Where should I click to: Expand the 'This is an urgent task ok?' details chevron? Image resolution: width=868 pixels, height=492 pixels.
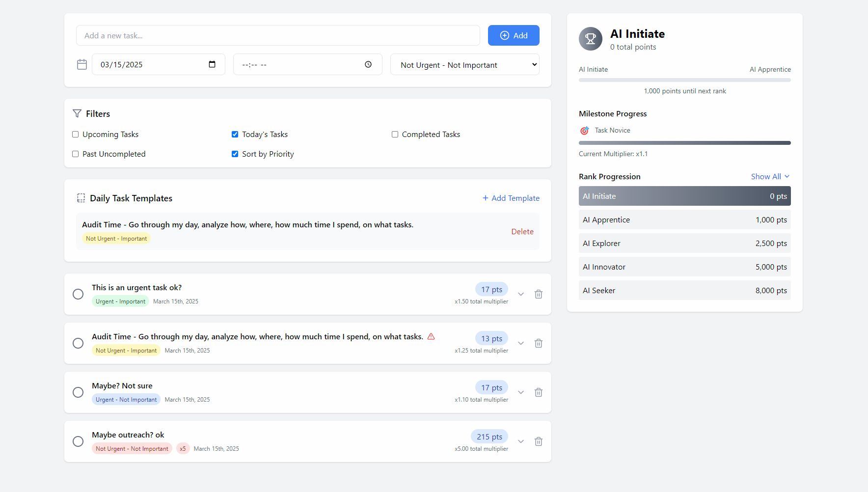521,294
